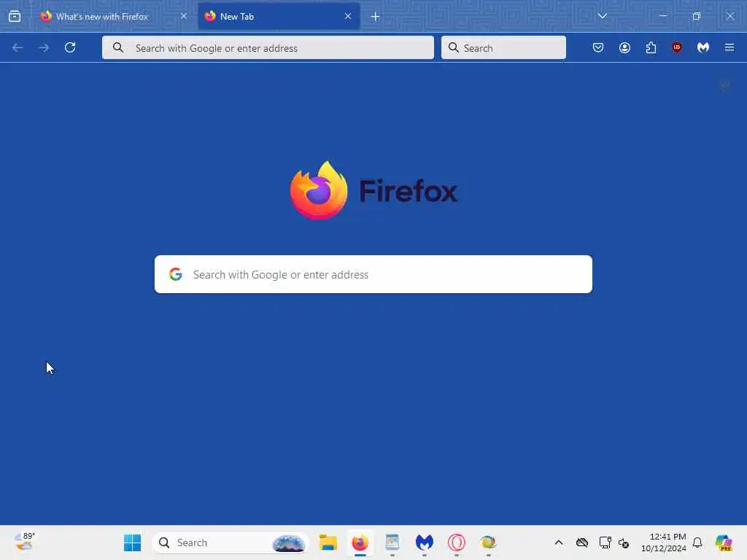Image resolution: width=747 pixels, height=560 pixels.
Task: Launch Opera browser from taskbar
Action: [x=457, y=542]
